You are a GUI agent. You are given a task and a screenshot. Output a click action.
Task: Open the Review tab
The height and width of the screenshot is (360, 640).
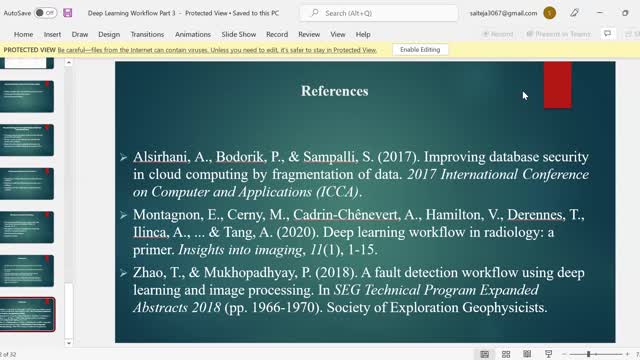coord(309,34)
